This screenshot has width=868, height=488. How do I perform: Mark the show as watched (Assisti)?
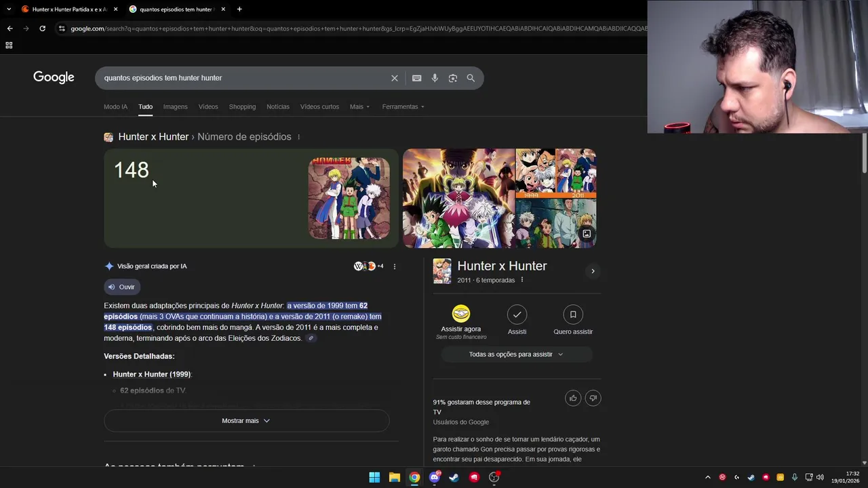517,321
